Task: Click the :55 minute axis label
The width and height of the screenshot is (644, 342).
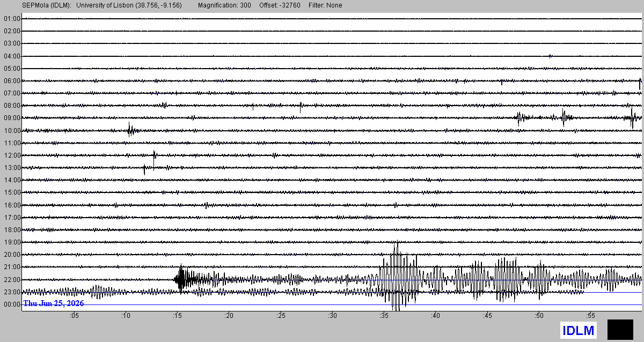Action: pyautogui.click(x=591, y=316)
